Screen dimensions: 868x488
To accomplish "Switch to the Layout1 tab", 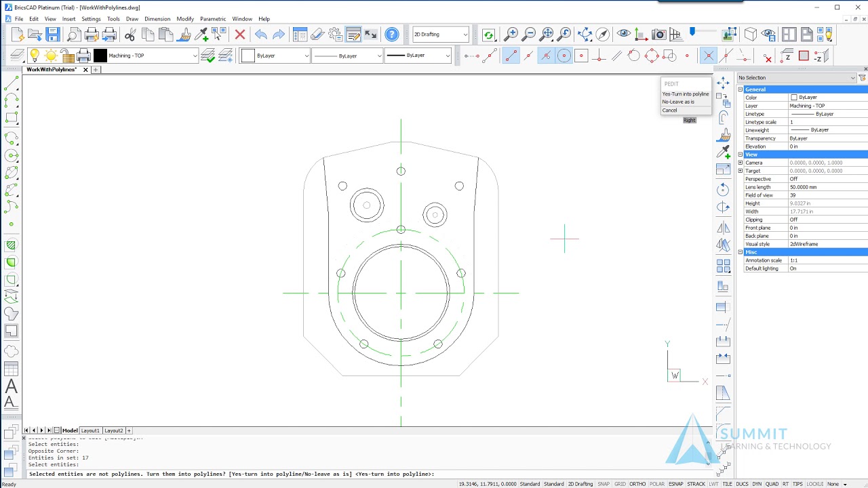I will tap(90, 430).
